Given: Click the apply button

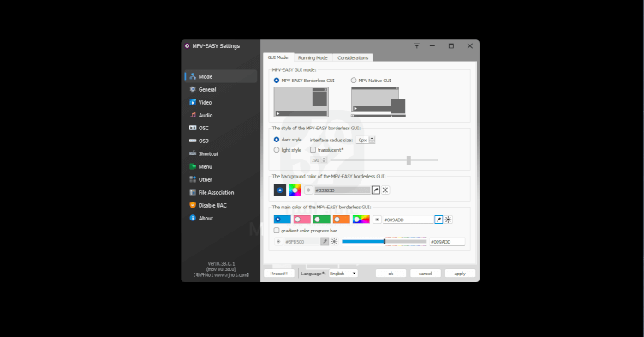Looking at the screenshot, I should click(x=460, y=274).
